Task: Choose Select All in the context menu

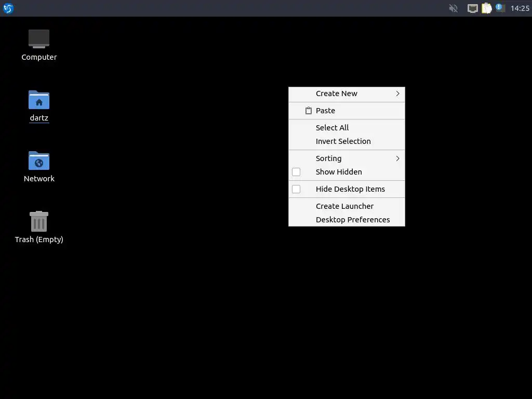Action: pyautogui.click(x=347, y=128)
